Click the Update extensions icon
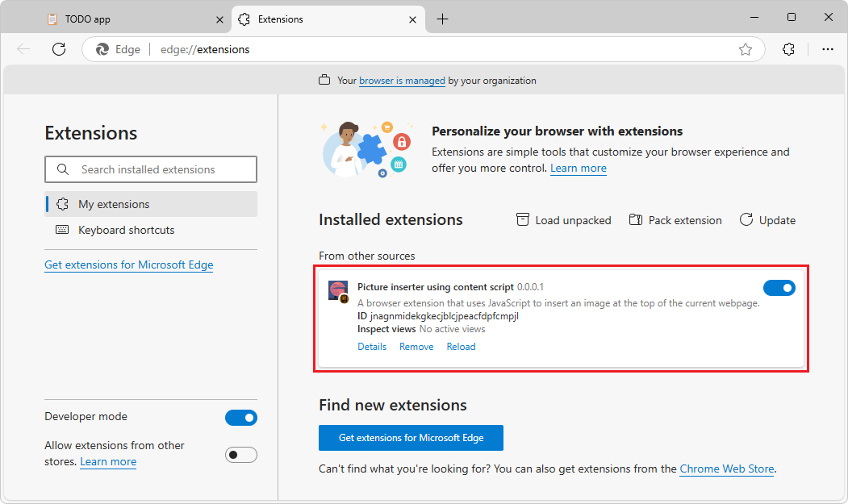Viewport: 848px width, 504px height. click(746, 219)
